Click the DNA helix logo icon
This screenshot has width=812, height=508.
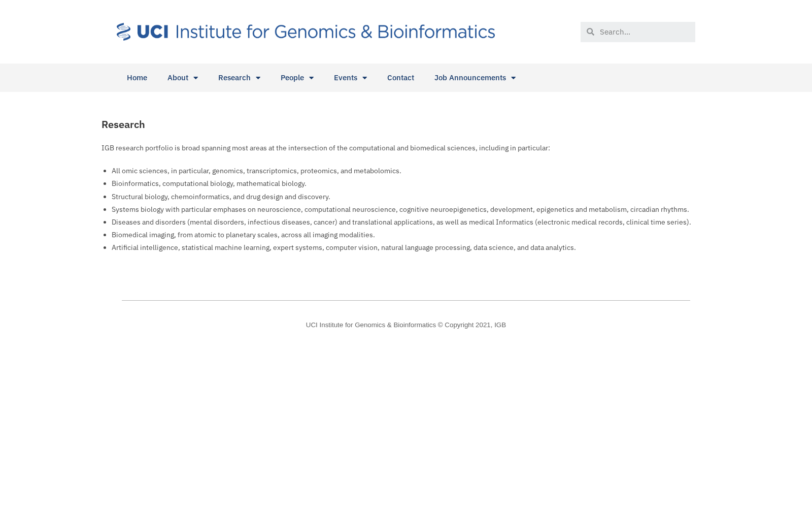(123, 31)
